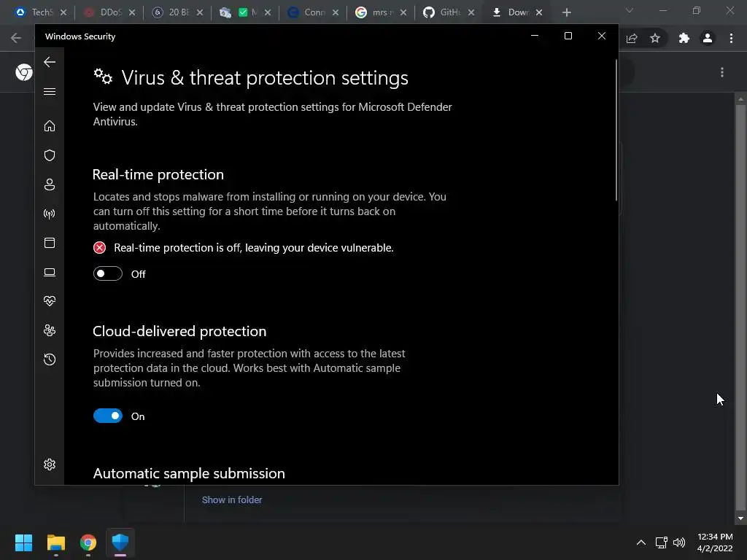Click Show in folder link
This screenshot has height=560, width=747.
coord(232,499)
